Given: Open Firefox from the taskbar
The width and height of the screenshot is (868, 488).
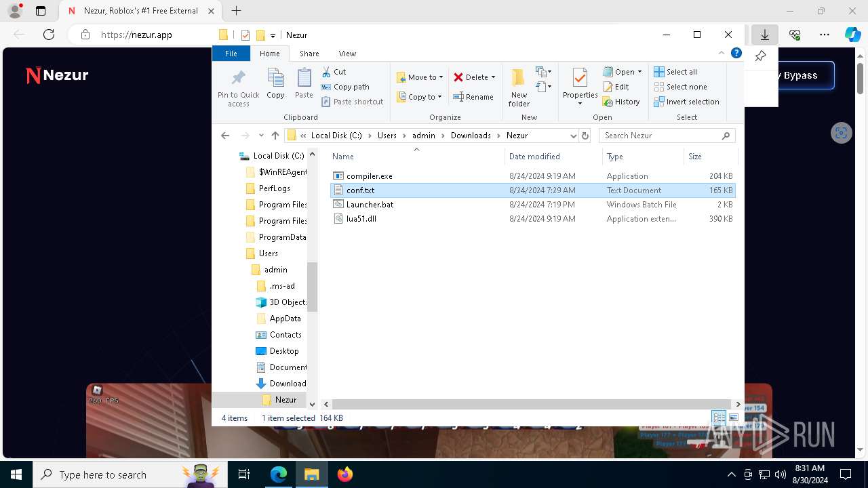Looking at the screenshot, I should (345, 474).
